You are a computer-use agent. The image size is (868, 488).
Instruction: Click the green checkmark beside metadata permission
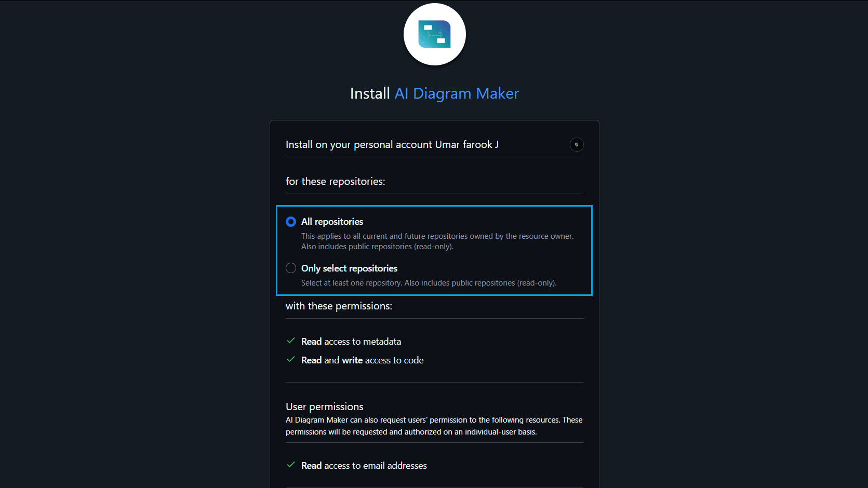(x=290, y=341)
